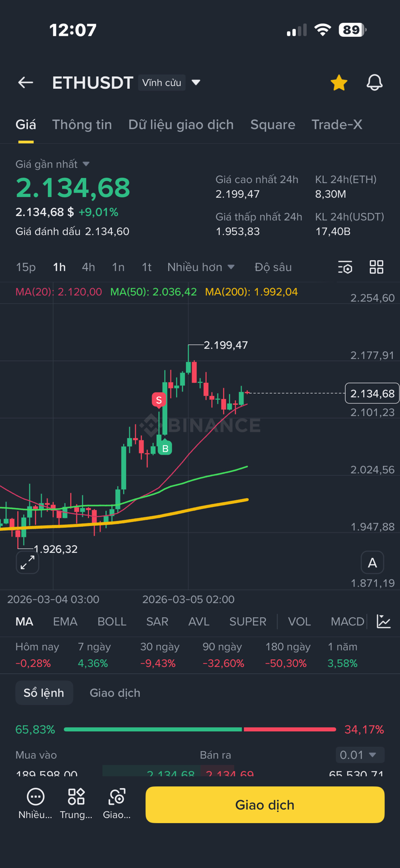Viewport: 400px width, 868px height.
Task: Tap Giá cao nhất 24h value 2.199,47
Action: [x=238, y=194]
